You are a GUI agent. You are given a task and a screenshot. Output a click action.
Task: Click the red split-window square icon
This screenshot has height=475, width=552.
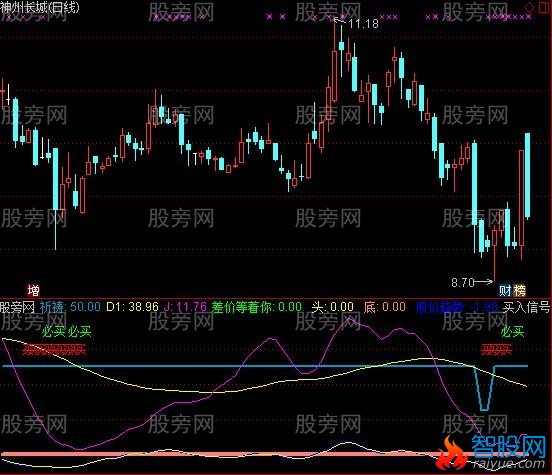point(544,7)
